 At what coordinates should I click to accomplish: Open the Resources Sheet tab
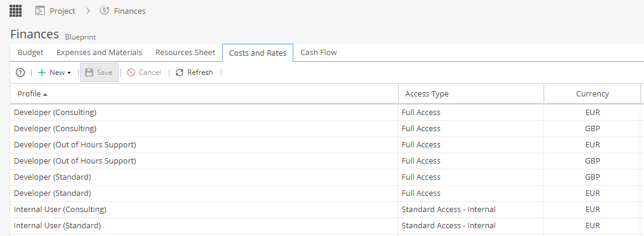point(185,52)
